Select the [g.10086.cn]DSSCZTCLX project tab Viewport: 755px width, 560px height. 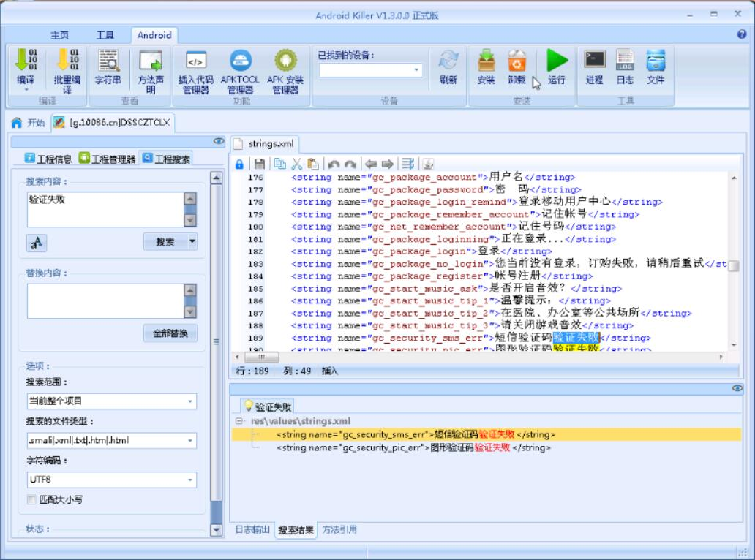113,123
